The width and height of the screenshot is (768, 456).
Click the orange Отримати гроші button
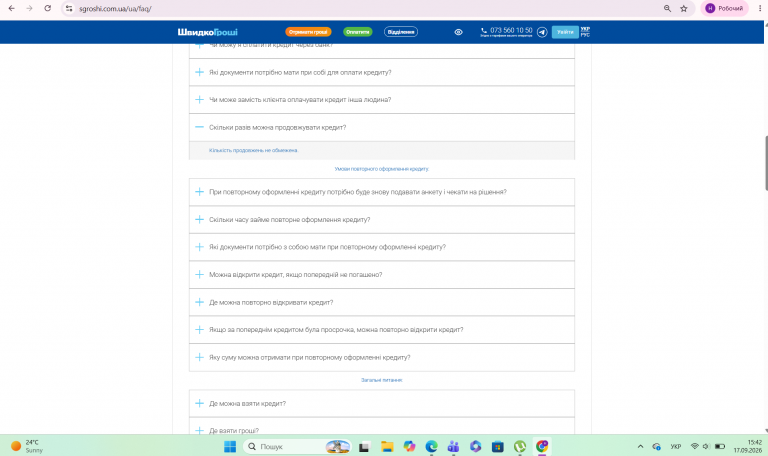[308, 32]
